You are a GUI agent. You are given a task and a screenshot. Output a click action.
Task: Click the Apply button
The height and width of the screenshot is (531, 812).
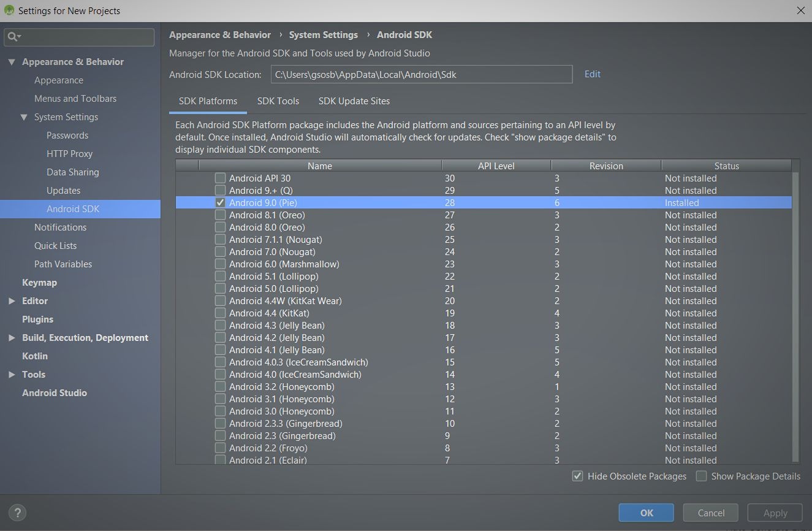click(775, 513)
